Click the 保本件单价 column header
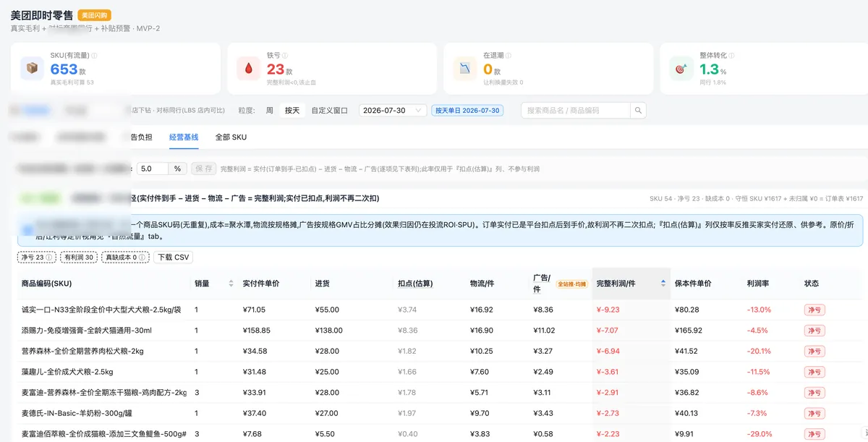The image size is (868, 442). coord(693,284)
